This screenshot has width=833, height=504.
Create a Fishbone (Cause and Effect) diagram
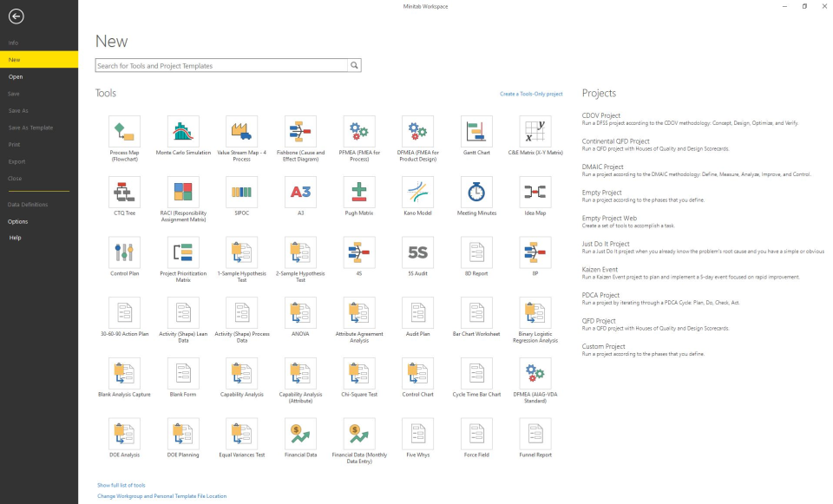coord(301,133)
